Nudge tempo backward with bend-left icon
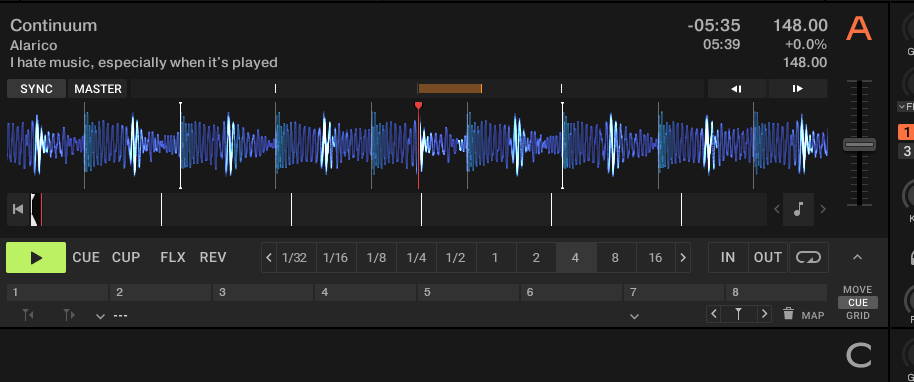This screenshot has height=382, width=914. pyautogui.click(x=737, y=89)
